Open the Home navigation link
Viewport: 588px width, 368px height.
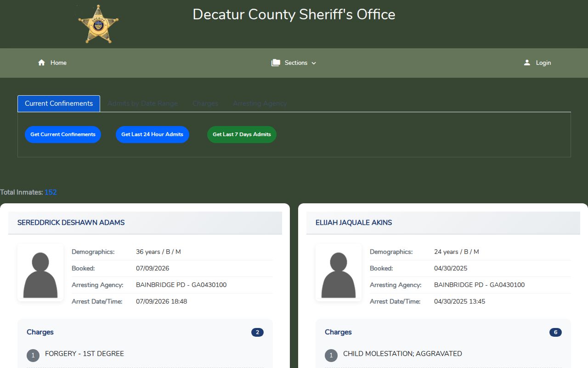[x=58, y=63]
